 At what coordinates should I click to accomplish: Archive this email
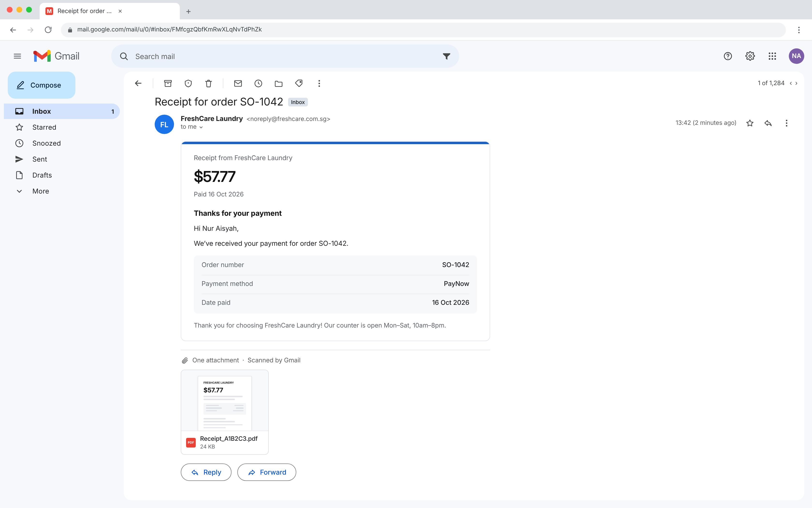pos(168,83)
